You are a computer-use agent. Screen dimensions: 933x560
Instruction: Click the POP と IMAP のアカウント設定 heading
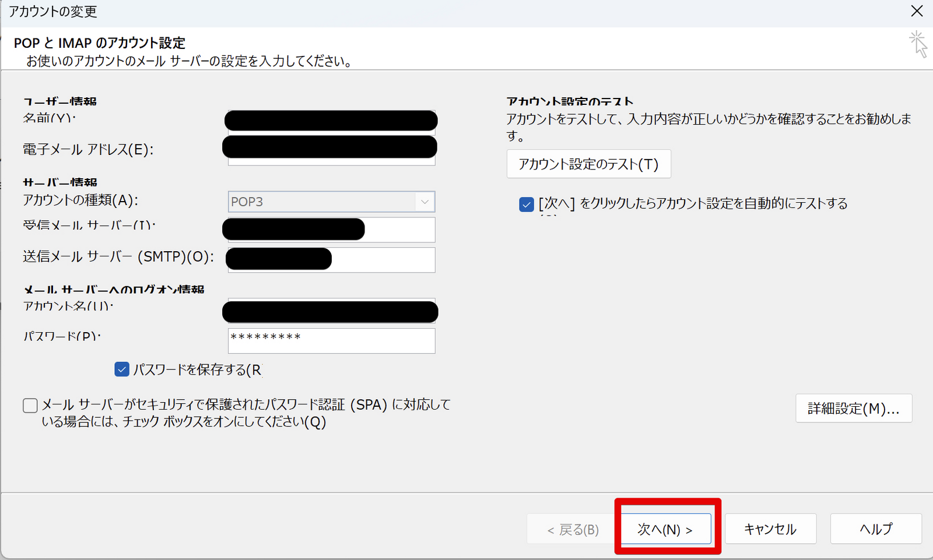coord(100,43)
